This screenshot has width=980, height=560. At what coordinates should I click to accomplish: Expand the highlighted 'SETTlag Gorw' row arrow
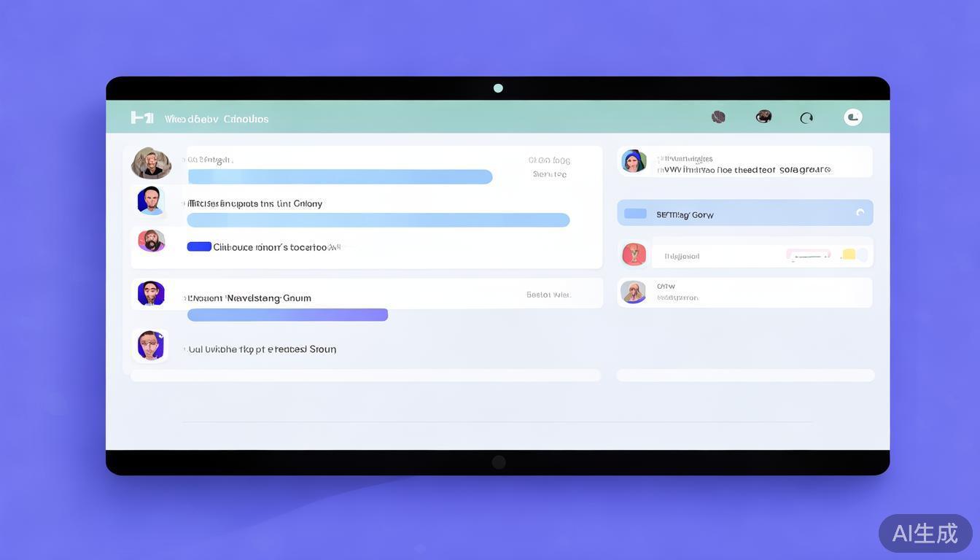860,213
